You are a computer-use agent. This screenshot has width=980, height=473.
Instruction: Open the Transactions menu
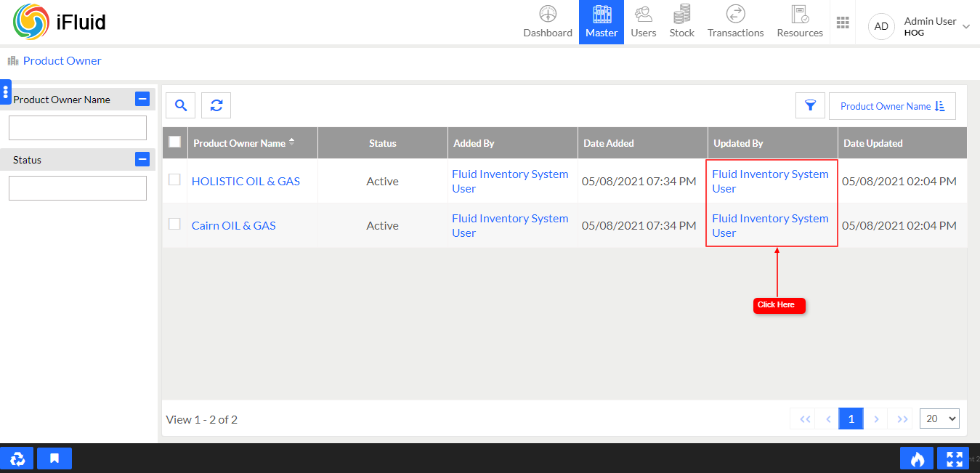(735, 23)
